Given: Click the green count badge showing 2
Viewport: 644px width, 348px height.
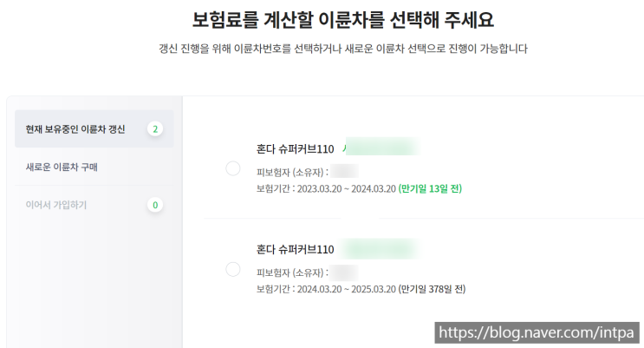Looking at the screenshot, I should pyautogui.click(x=155, y=129).
